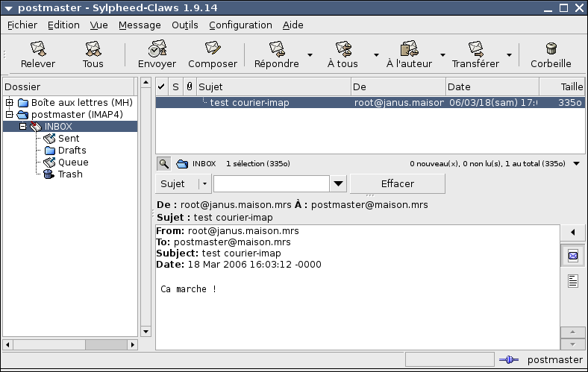Screen dimensions: 588x372
Task: Click the part list up-arrow button
Action: (572, 332)
